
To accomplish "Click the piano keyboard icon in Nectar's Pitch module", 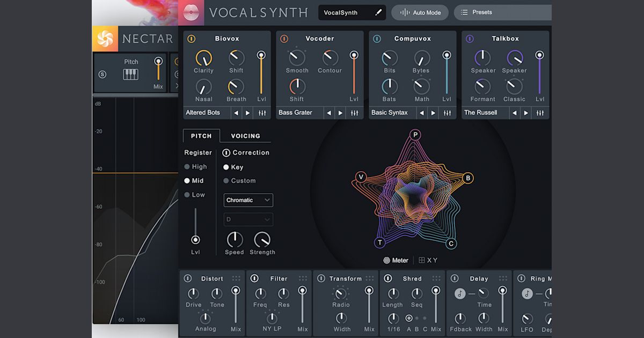I will pyautogui.click(x=130, y=73).
